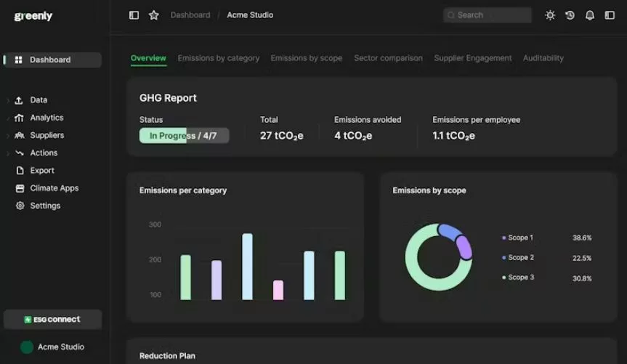Open the Dashboard sidebar item
Screen dimensions: 627x364
click(53, 60)
